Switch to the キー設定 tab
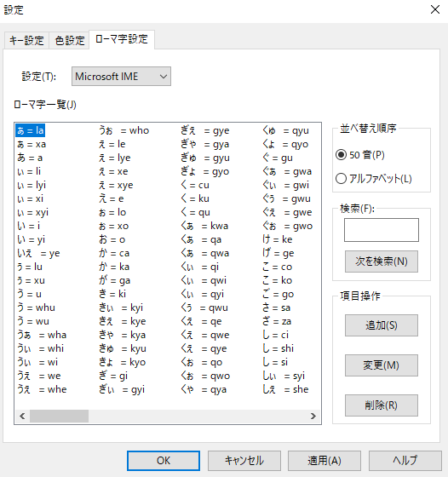This screenshot has height=477, width=448. (26, 41)
